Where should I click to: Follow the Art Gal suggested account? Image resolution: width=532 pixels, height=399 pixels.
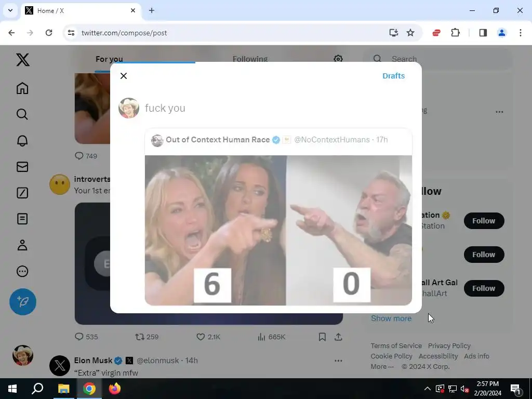point(484,288)
